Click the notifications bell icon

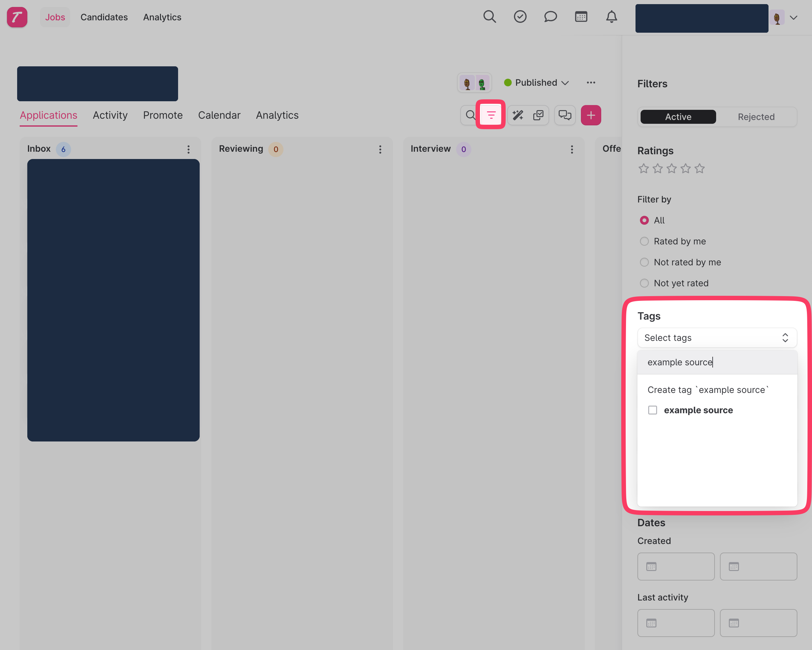611,17
